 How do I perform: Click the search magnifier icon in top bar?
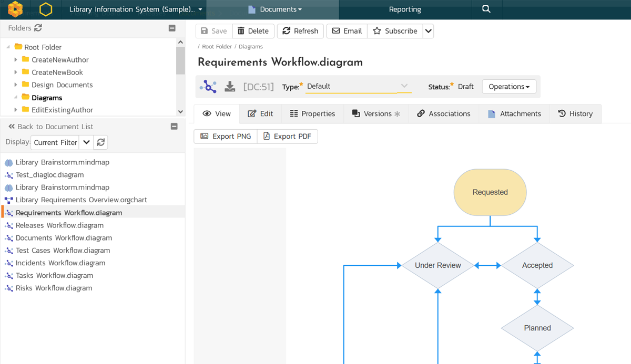(x=486, y=9)
